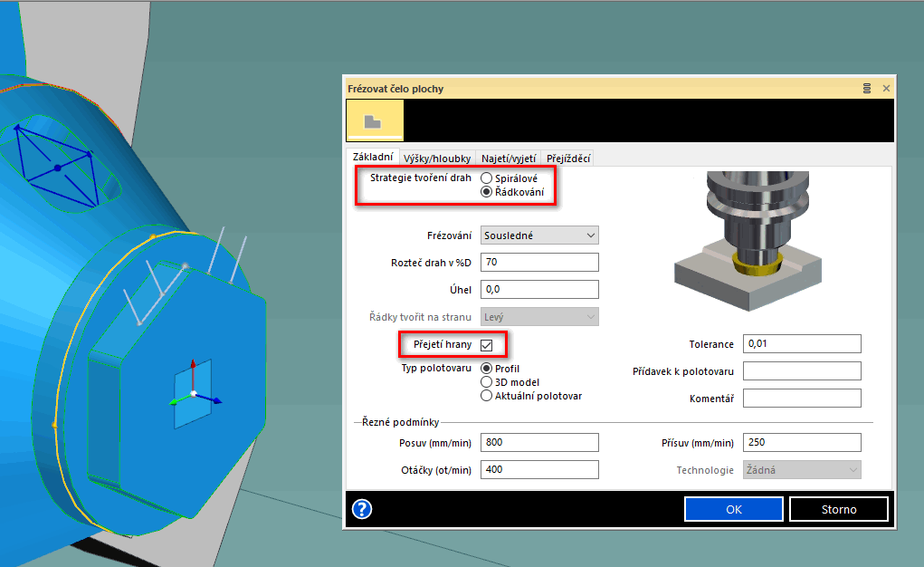Expand the Frézování Sousledné dropdown

click(539, 235)
